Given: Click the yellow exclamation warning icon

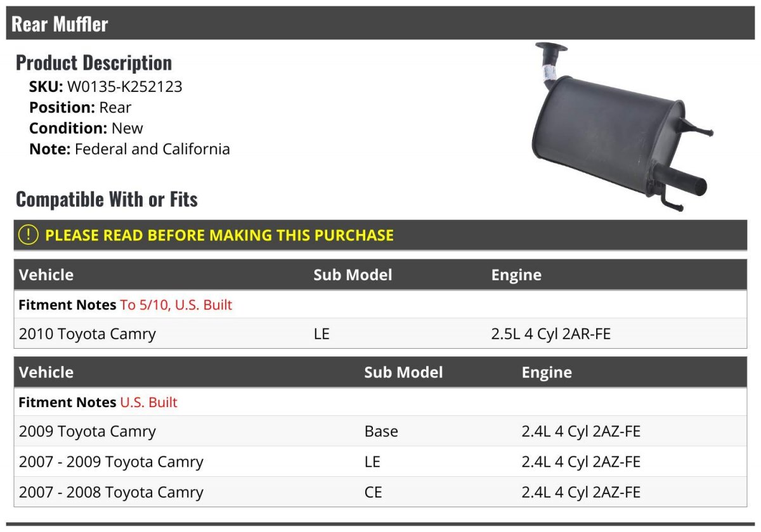Looking at the screenshot, I should pyautogui.click(x=29, y=235).
